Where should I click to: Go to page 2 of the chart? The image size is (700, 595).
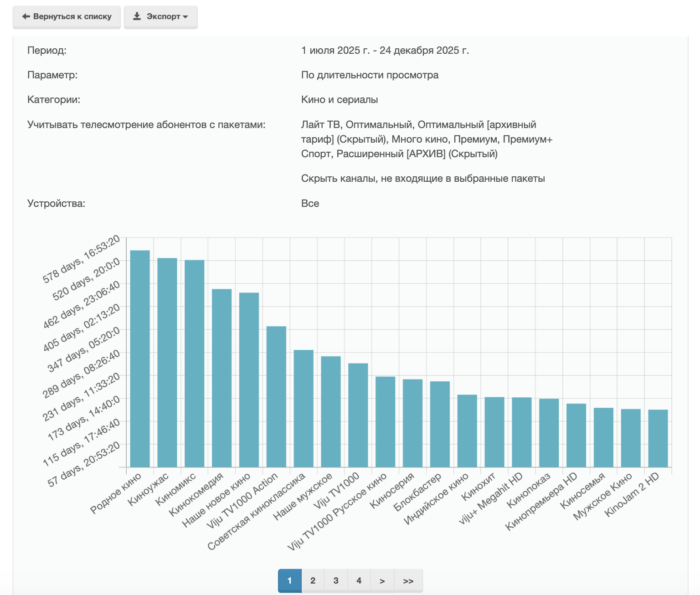click(312, 580)
